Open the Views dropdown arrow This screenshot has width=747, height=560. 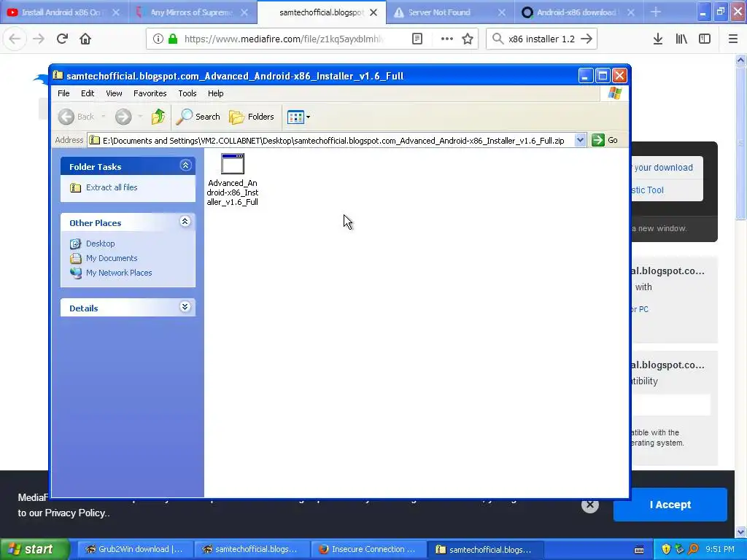[x=309, y=117]
